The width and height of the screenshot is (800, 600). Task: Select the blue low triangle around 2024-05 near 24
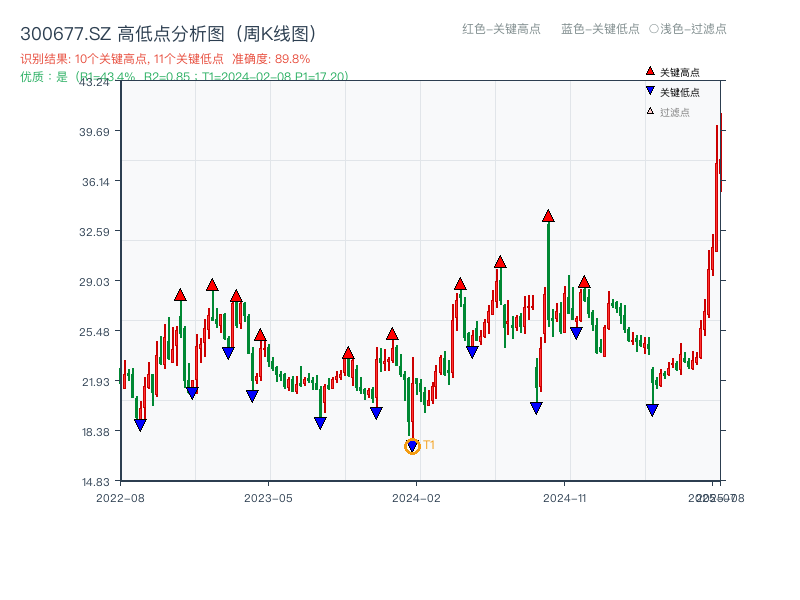coord(472,352)
